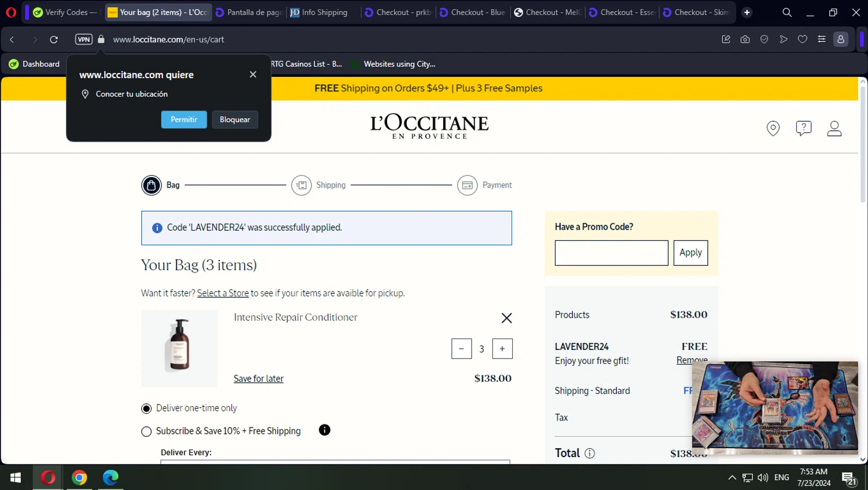
Task: Click the ENG language indicator
Action: pos(782,477)
